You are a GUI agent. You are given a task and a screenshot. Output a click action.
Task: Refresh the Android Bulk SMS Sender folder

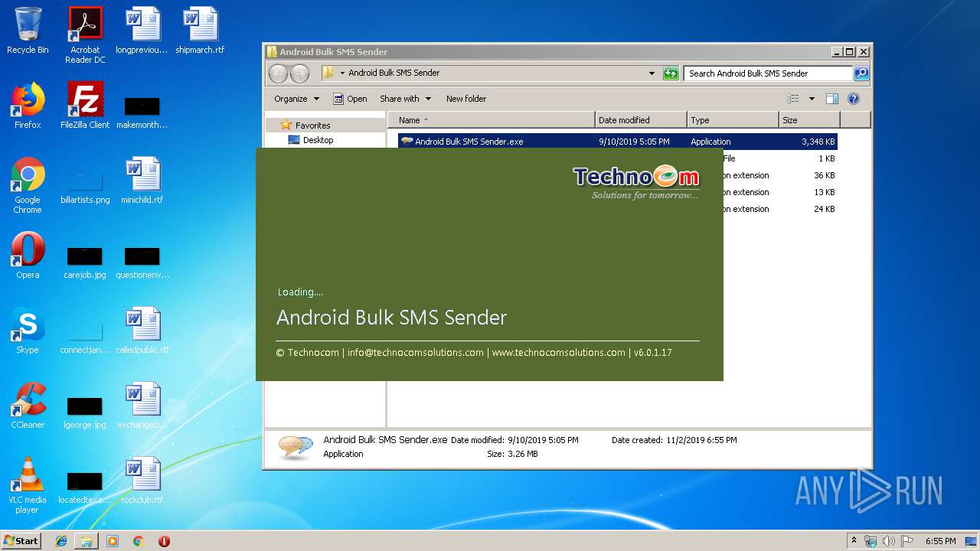671,73
